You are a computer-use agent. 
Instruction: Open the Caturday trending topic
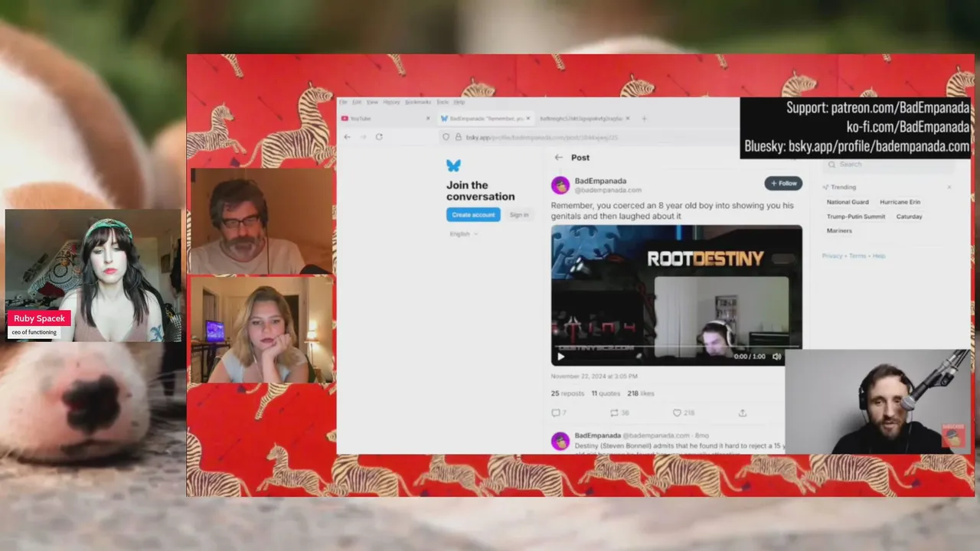click(x=909, y=217)
